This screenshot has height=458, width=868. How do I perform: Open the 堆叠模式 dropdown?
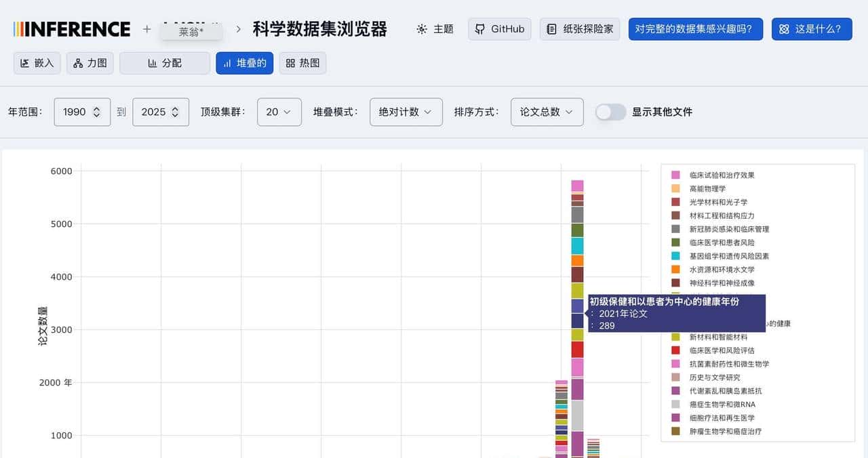tap(406, 112)
